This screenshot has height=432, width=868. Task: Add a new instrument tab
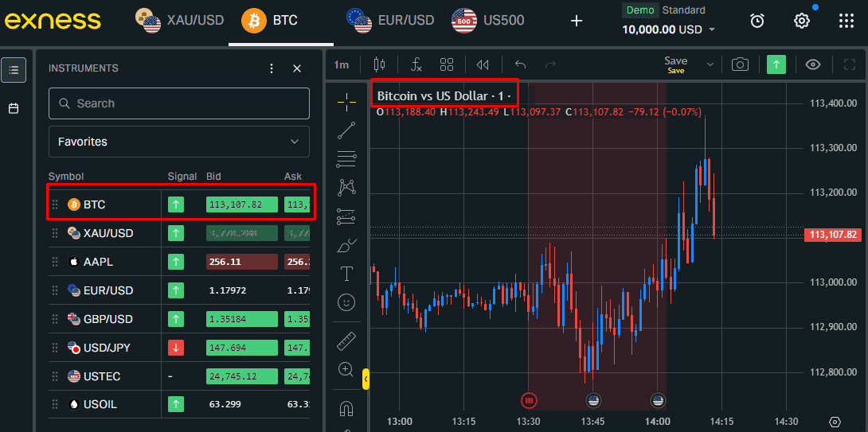point(577,21)
